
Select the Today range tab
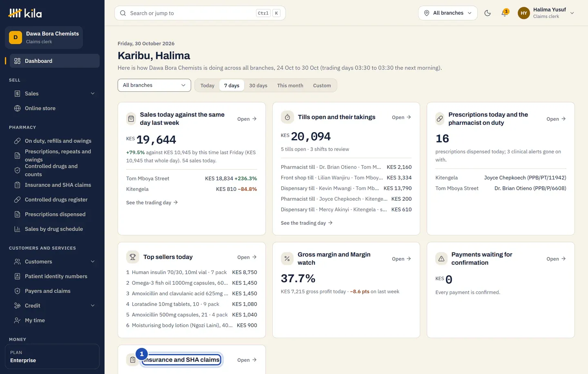point(207,85)
